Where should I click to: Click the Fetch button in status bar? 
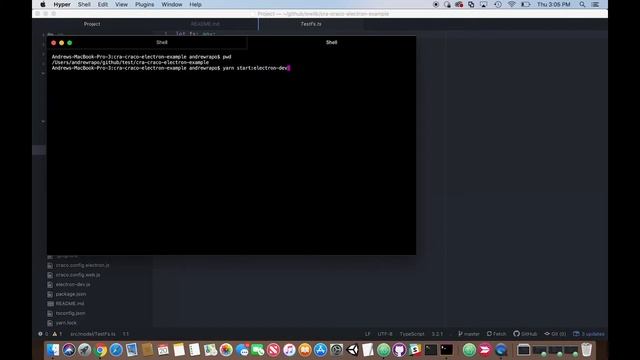point(496,334)
